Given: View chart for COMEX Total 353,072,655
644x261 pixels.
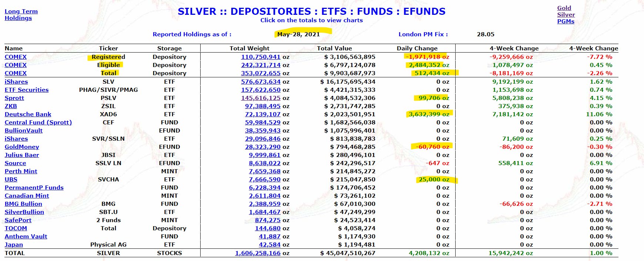Looking at the screenshot, I should (x=261, y=73).
